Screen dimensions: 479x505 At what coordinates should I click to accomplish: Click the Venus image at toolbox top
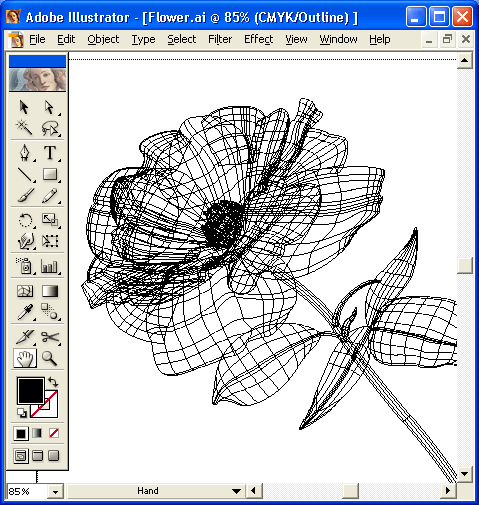coord(37,80)
